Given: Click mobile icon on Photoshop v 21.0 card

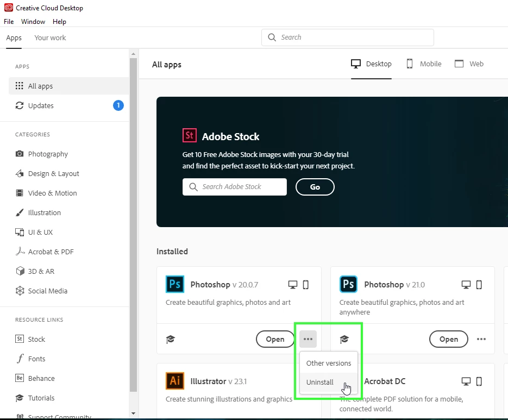Looking at the screenshot, I should (479, 285).
